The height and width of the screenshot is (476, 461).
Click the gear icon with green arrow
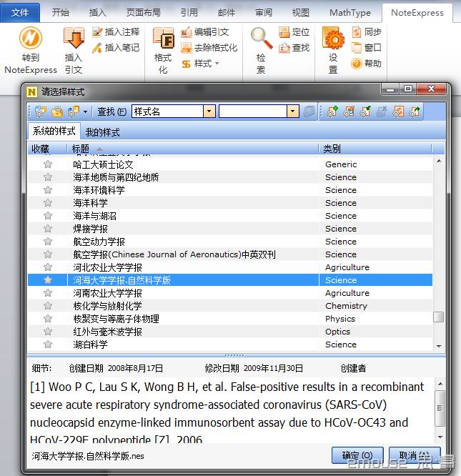(365, 111)
